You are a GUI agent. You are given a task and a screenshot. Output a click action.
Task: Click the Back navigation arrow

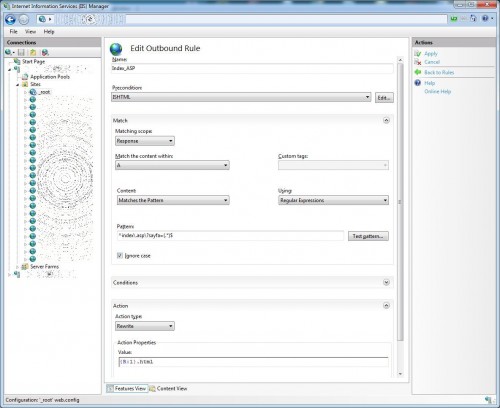click(10, 20)
